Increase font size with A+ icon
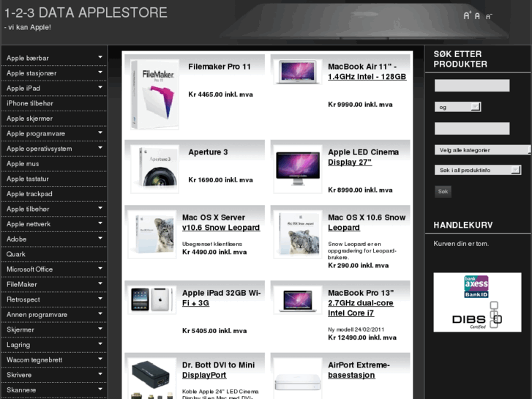 (x=467, y=15)
